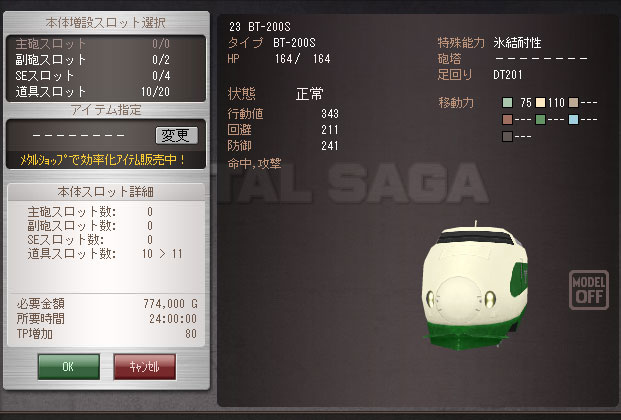
Task: Click the light blue terrain swatch
Action: tap(573, 119)
